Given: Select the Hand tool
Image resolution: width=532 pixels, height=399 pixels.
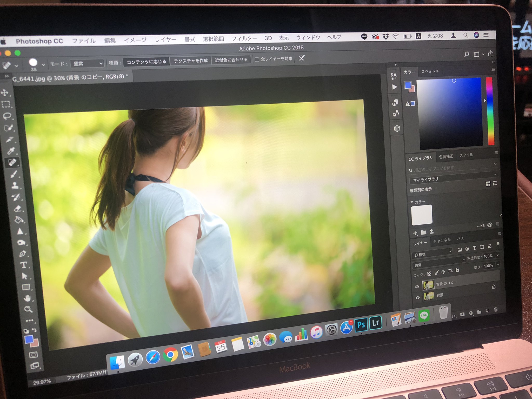Looking at the screenshot, I should point(27,298).
